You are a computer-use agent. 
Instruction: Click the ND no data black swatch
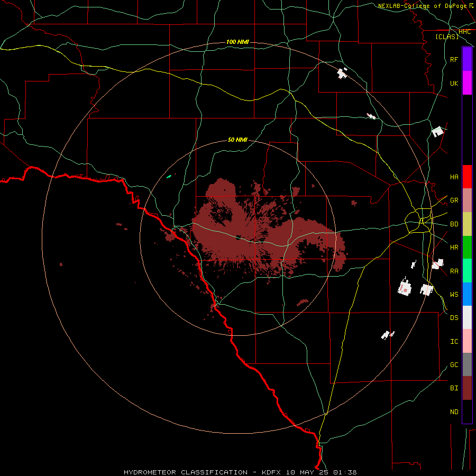[x=467, y=411]
